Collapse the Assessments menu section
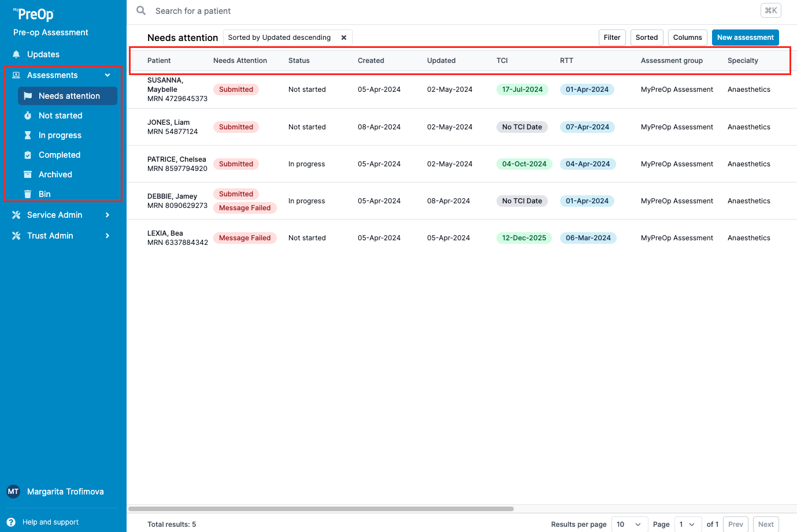This screenshot has width=797, height=532. click(x=107, y=75)
